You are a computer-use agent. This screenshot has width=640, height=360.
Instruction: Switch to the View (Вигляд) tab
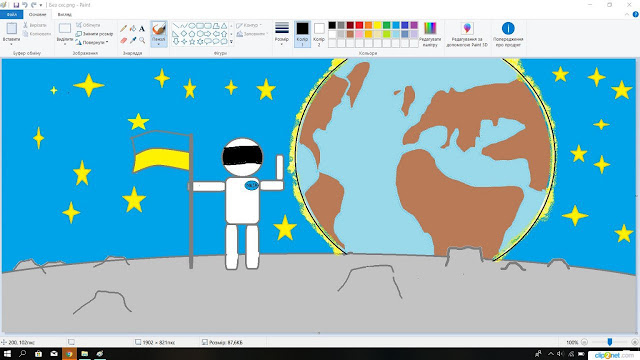pos(64,14)
